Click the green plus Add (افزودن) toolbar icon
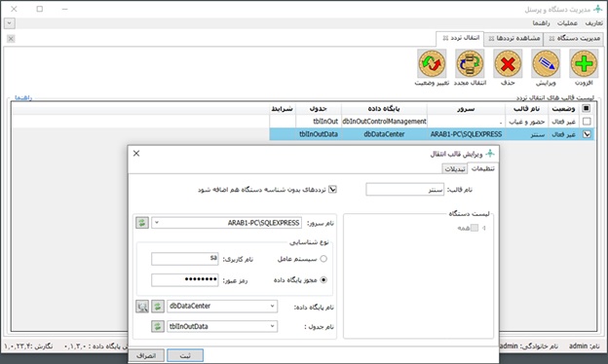Screen dimensions: 608x364 pyautogui.click(x=584, y=63)
